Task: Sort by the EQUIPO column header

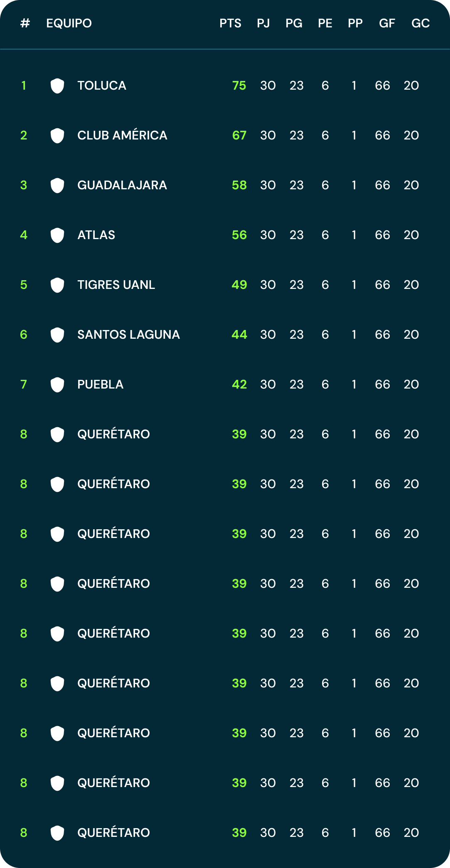Action: [x=69, y=23]
